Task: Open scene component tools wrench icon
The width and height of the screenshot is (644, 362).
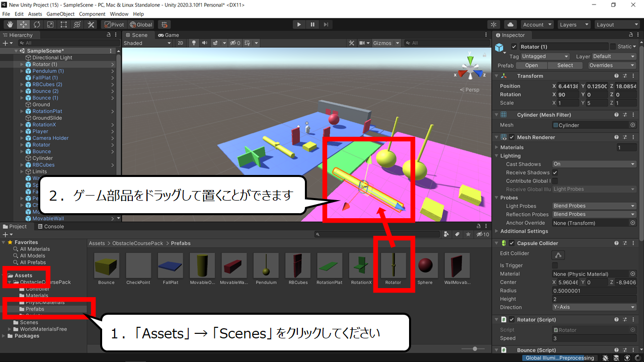Action: 352,43
